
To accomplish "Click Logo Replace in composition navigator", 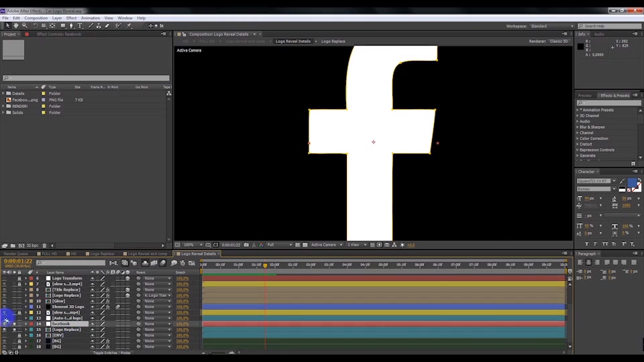I will point(333,42).
